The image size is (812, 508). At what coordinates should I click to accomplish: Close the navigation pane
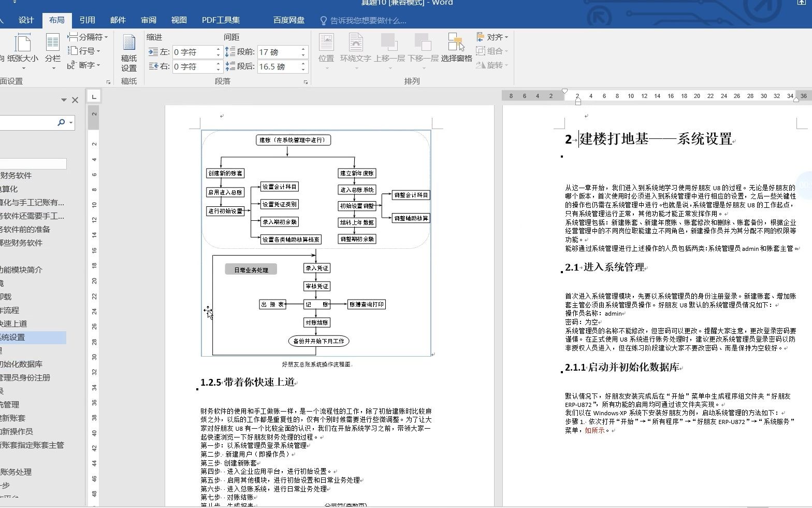(x=75, y=100)
